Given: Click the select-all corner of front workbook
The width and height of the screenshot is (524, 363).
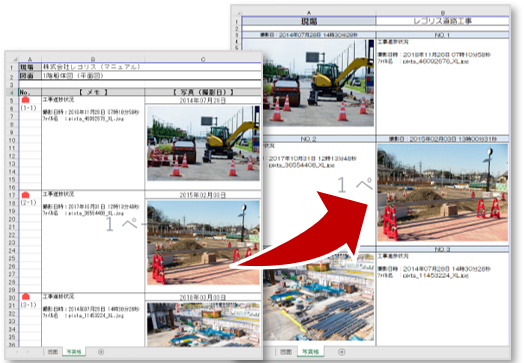Looking at the screenshot, I should [13, 58].
